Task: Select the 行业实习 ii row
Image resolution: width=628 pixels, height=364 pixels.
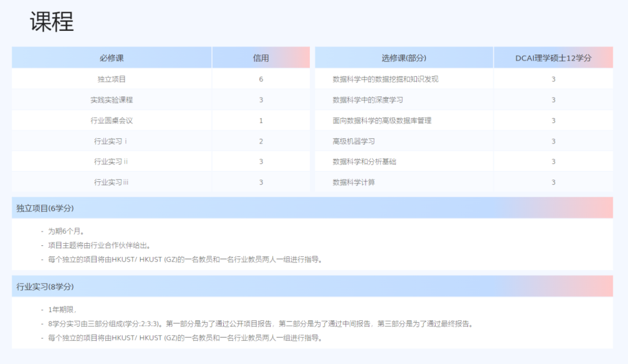Action: [110, 161]
